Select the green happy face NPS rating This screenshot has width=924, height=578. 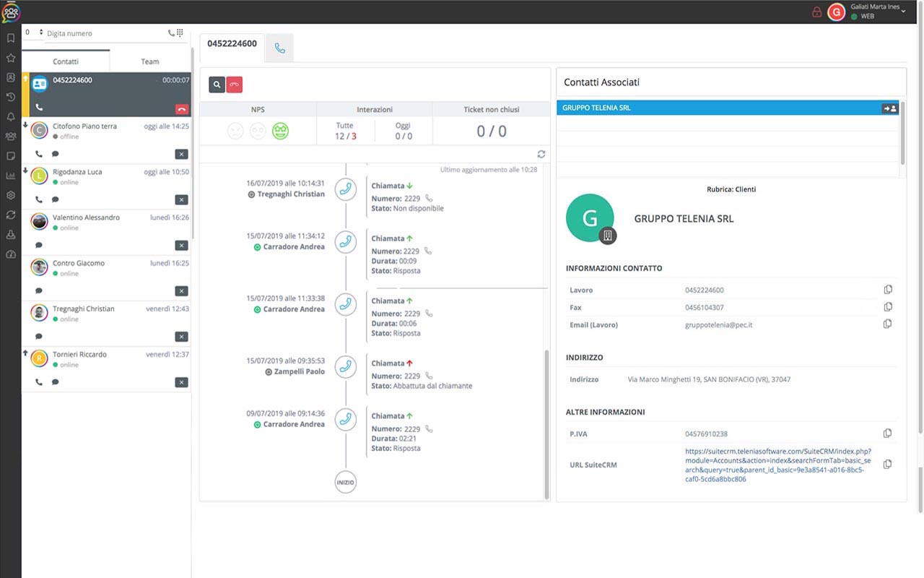coord(280,131)
